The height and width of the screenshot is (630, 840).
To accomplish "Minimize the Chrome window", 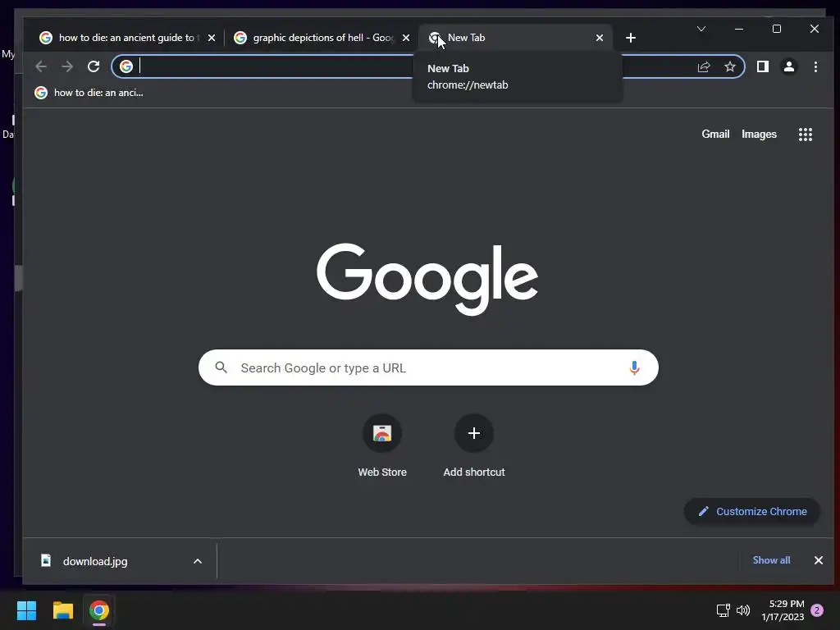I will (739, 29).
